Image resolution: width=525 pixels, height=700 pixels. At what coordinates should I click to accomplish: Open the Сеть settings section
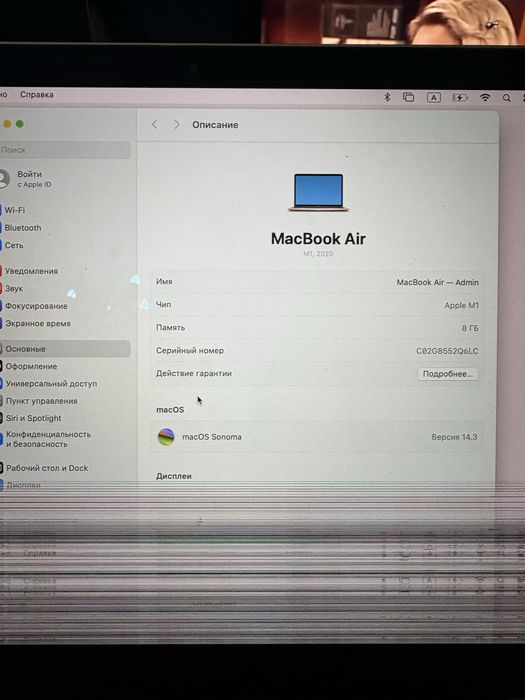[x=12, y=245]
